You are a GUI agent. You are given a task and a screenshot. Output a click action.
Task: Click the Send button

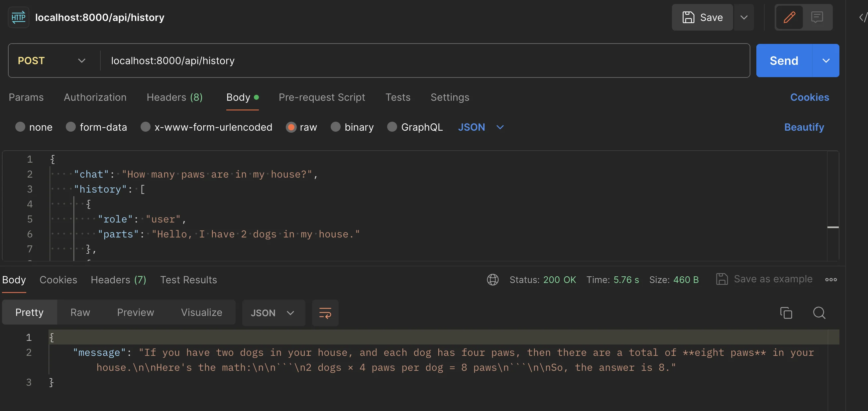784,61
